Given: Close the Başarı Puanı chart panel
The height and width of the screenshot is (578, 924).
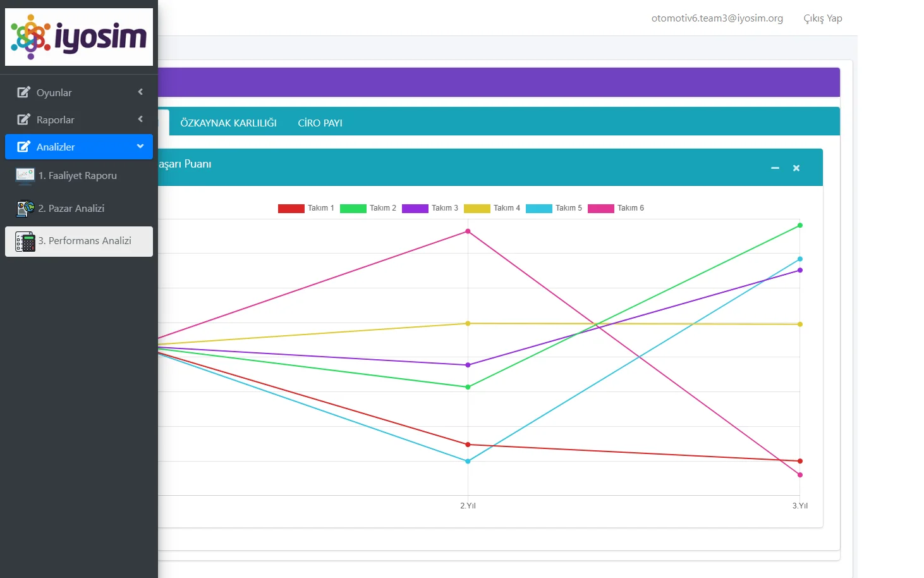Looking at the screenshot, I should tap(796, 168).
